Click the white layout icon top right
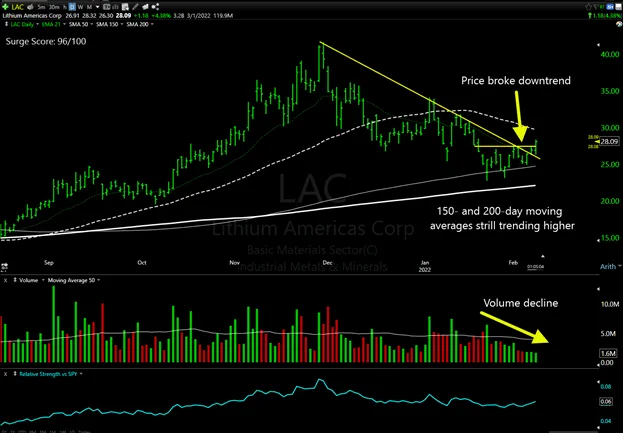Screen dimensions: 623x433 (x=619, y=7)
